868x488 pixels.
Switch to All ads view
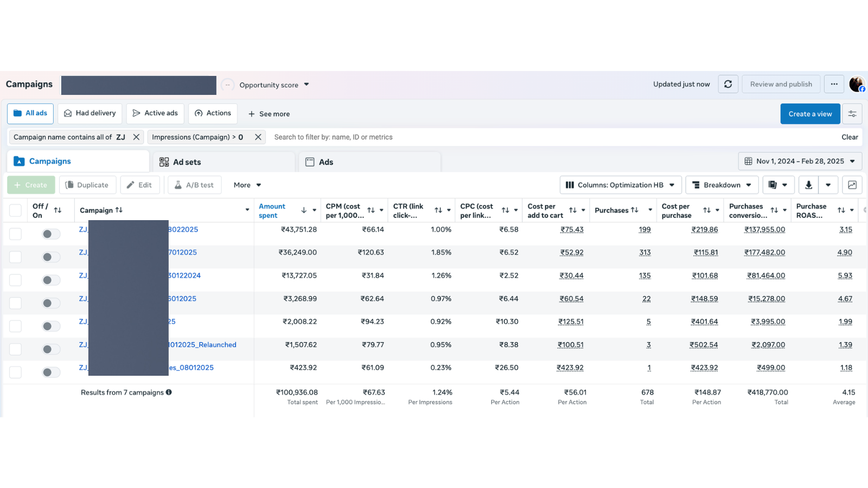point(30,113)
